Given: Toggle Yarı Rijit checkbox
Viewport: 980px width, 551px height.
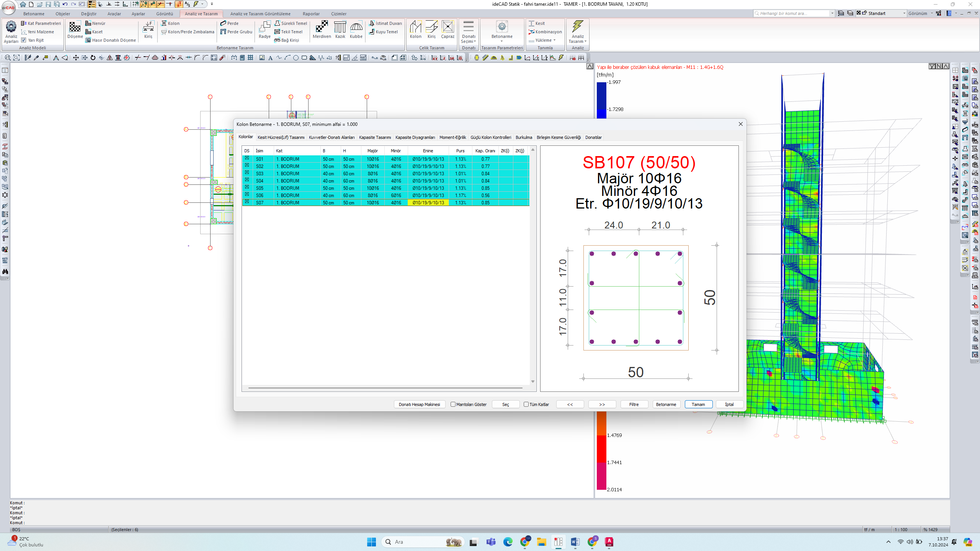Looking at the screenshot, I should (24, 40).
